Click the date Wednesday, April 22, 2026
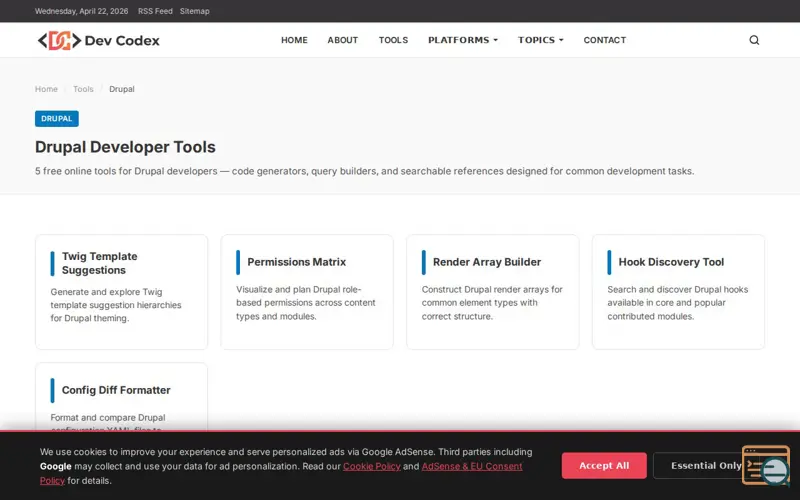This screenshot has width=800, height=500. click(x=82, y=11)
